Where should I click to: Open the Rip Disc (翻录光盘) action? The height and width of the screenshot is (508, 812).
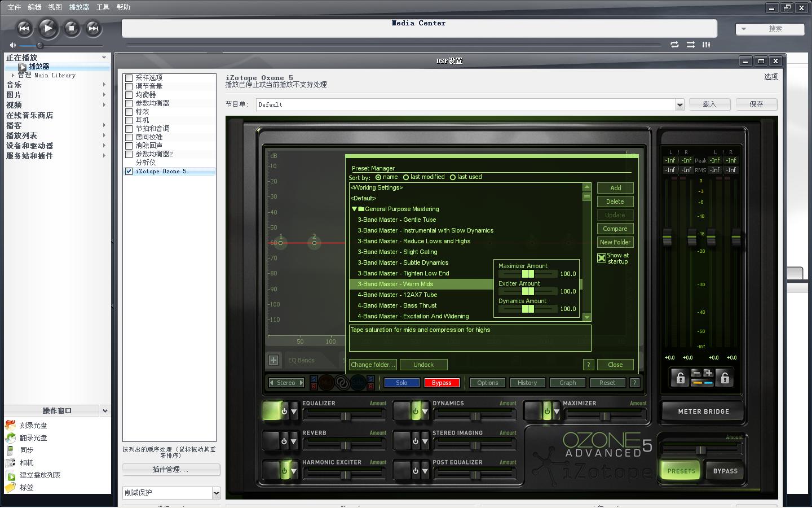[34, 438]
